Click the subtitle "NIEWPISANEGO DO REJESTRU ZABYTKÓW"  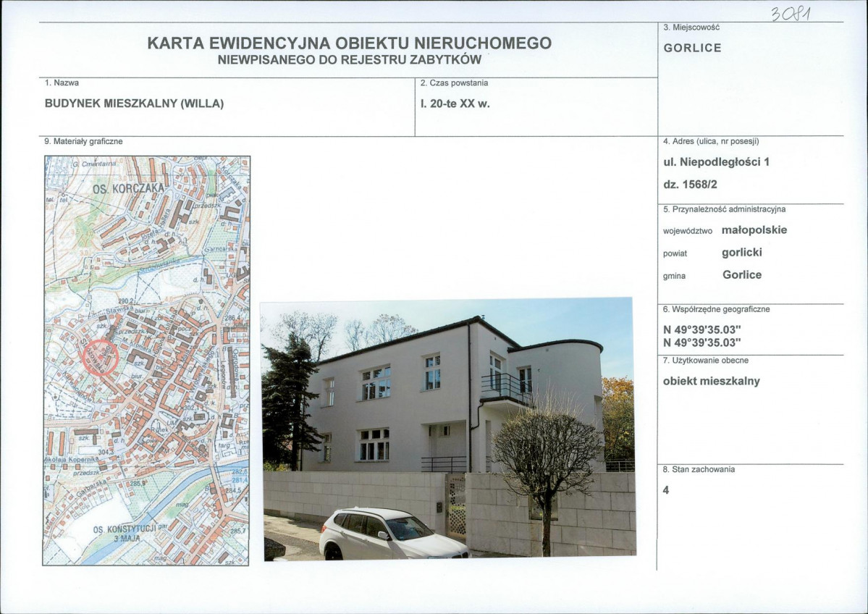click(350, 60)
